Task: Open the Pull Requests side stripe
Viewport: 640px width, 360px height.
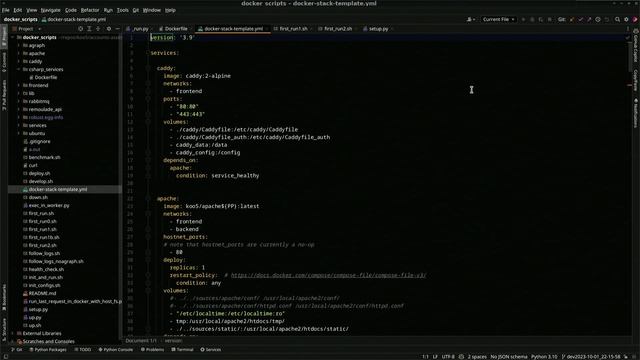Action: click(4, 95)
